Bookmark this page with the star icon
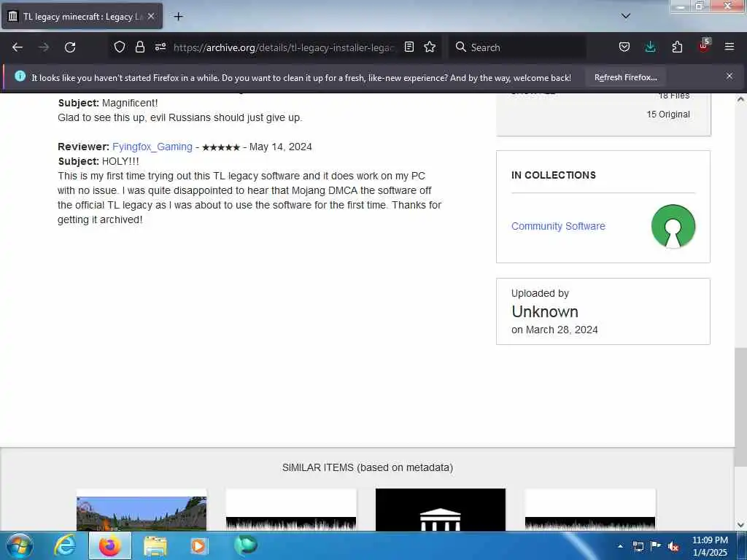Screen dimensions: 747x560 (x=430, y=47)
